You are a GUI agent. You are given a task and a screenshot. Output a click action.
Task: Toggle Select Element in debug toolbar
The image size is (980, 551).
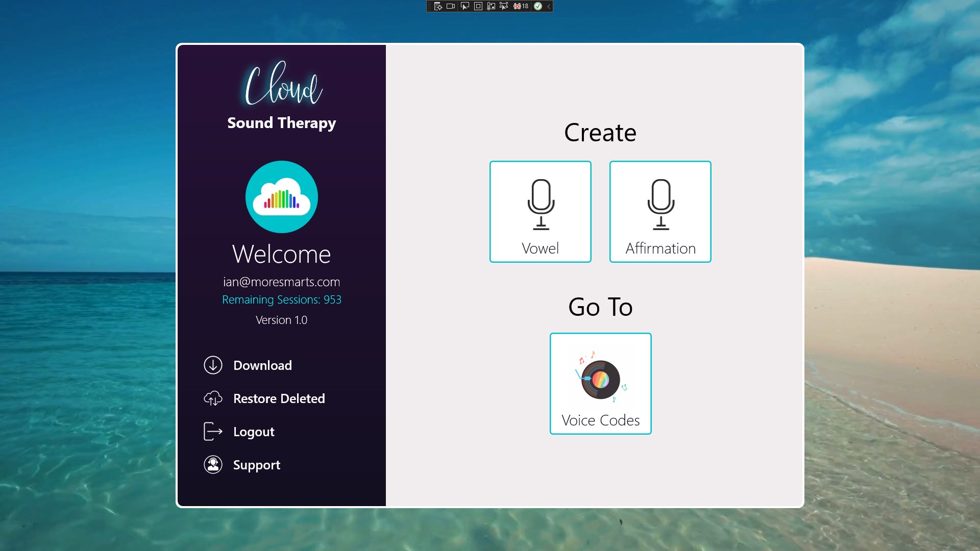pos(464,6)
